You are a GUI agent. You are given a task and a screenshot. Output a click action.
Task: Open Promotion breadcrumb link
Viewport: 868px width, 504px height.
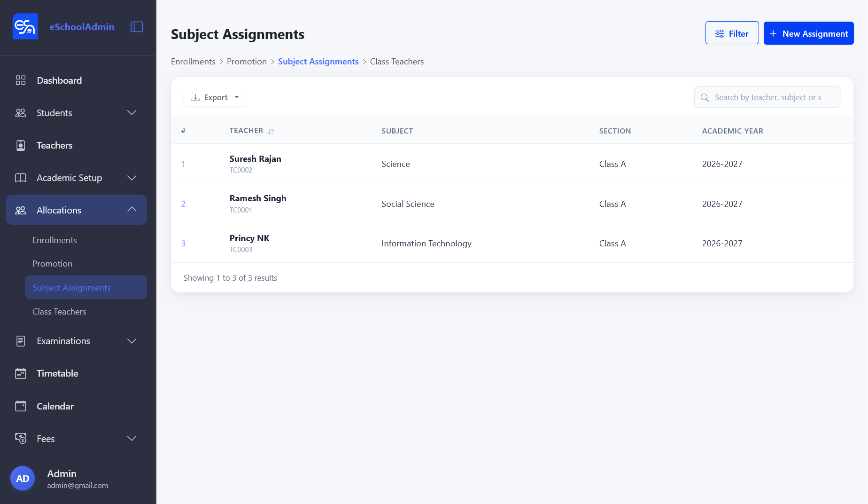[x=247, y=62]
